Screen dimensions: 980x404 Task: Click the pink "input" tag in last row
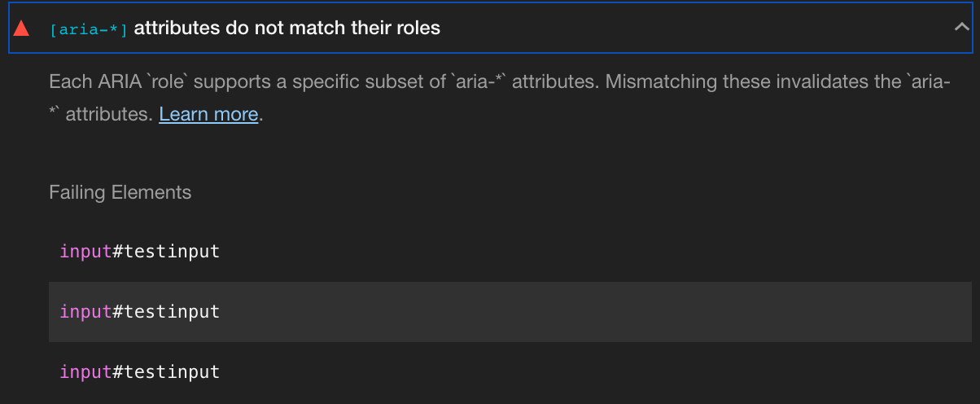(85, 372)
